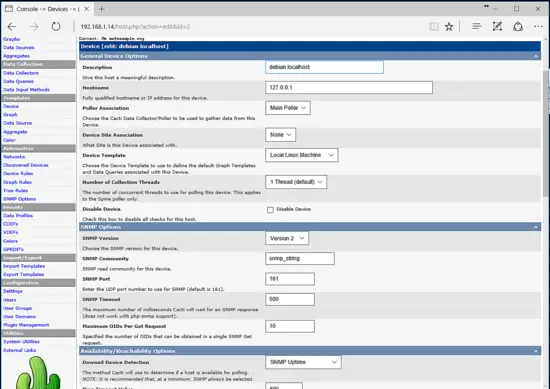The width and height of the screenshot is (550, 389).
Task: Click the Cacti cactus logo
Action: click(38, 373)
